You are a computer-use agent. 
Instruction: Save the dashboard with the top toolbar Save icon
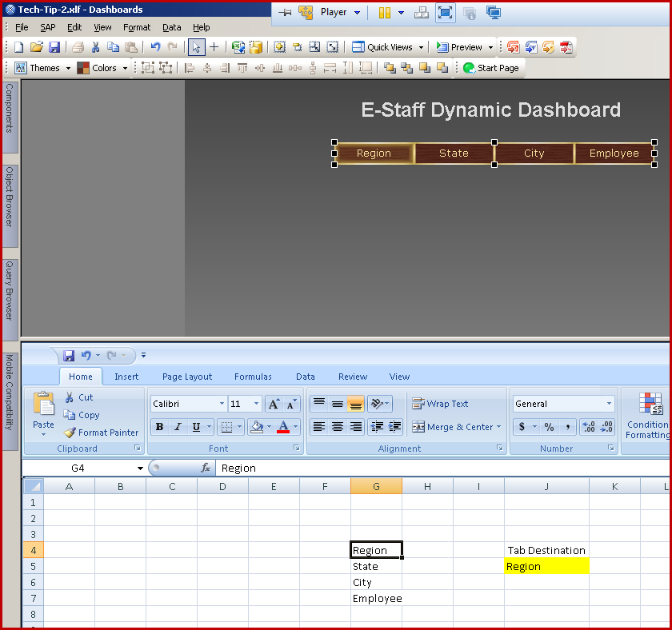[54, 47]
